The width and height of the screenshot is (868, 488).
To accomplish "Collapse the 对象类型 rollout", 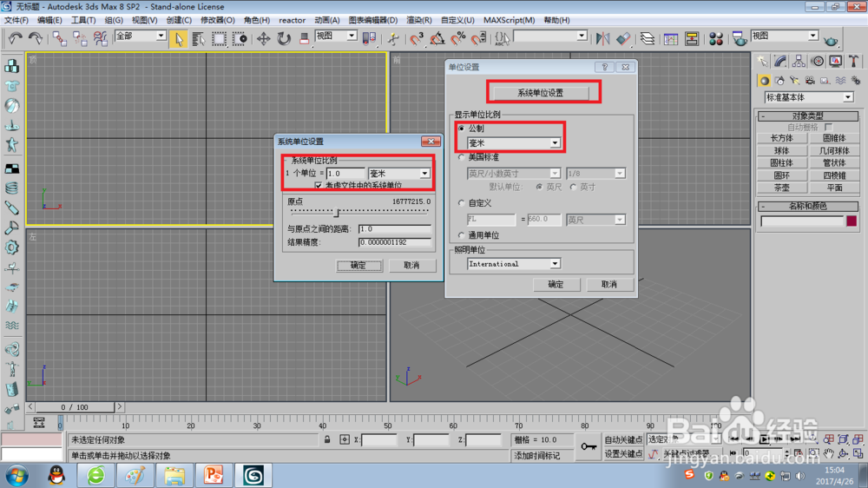I will (807, 115).
